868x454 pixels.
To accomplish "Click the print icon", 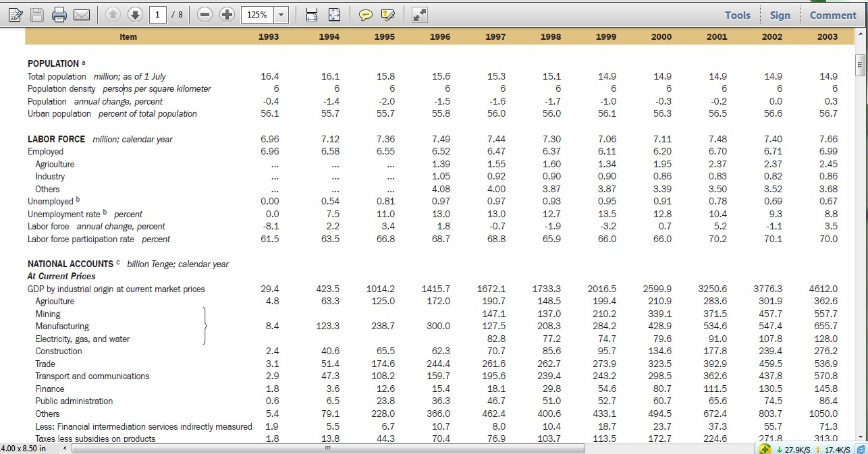I will [60, 14].
